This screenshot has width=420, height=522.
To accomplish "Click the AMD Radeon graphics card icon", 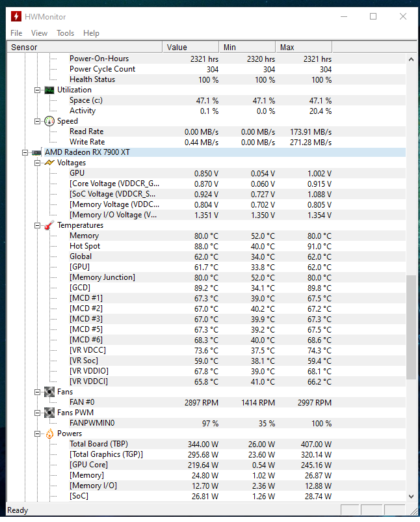I will (x=36, y=152).
